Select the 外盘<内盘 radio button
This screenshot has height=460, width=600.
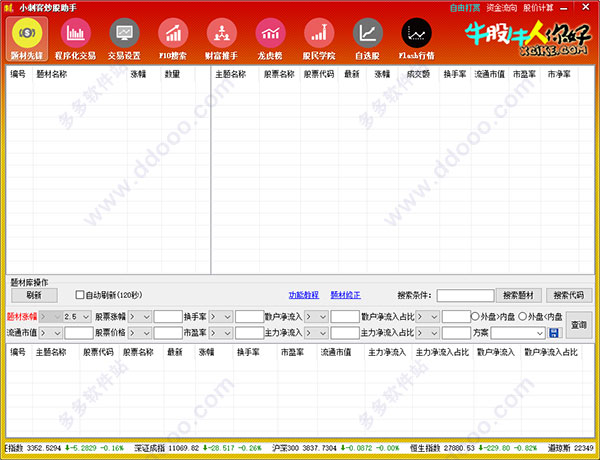pyautogui.click(x=523, y=316)
